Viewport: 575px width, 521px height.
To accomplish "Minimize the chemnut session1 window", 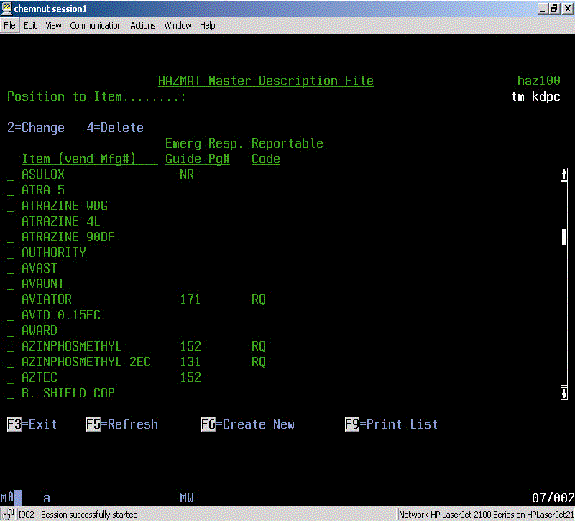I will point(543,9).
